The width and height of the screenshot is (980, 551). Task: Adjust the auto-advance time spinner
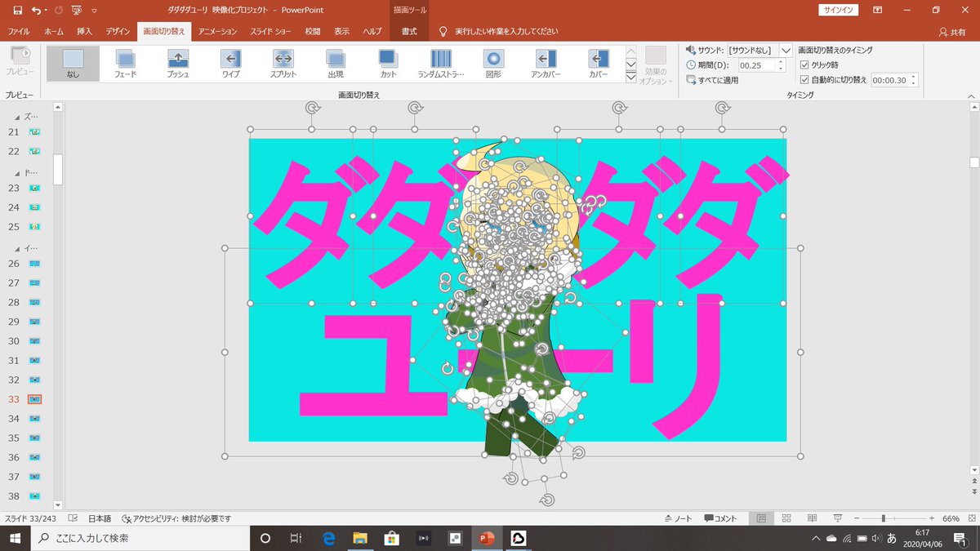914,80
